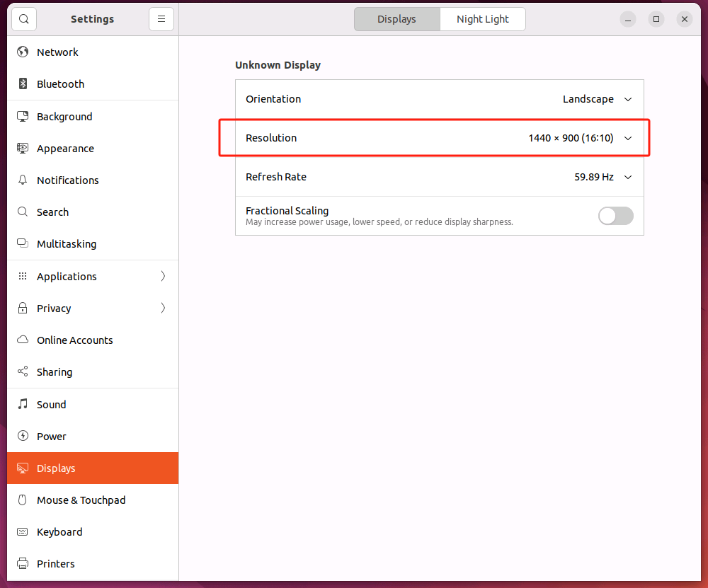Click the Sharing icon in sidebar
This screenshot has height=588, width=708.
pyautogui.click(x=23, y=371)
